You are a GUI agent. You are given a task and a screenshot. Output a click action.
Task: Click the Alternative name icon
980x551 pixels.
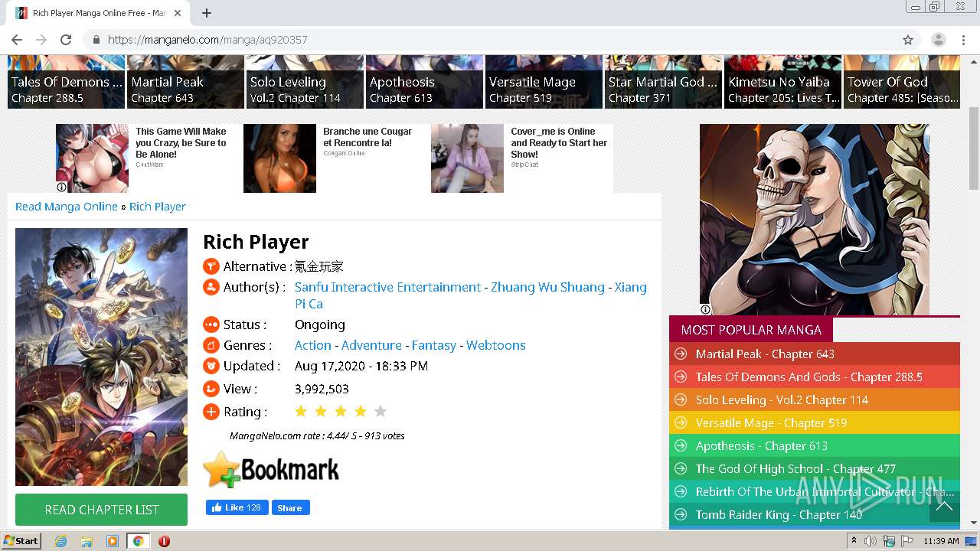click(211, 266)
